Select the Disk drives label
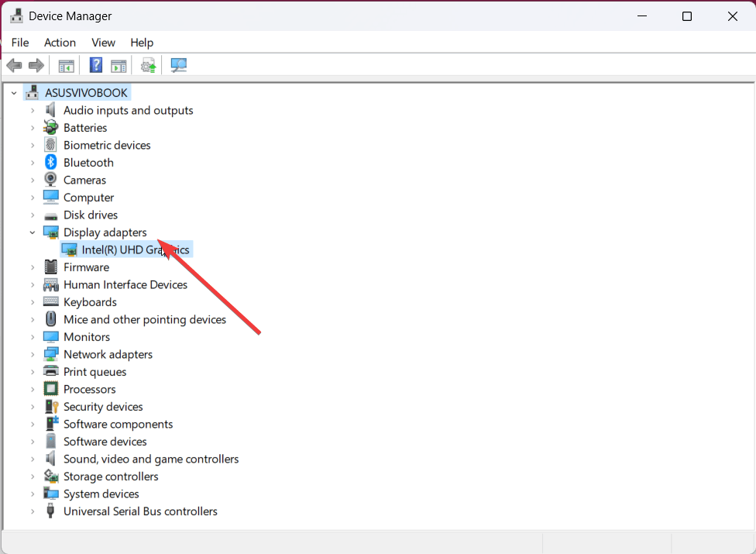This screenshot has width=756, height=554. (91, 215)
